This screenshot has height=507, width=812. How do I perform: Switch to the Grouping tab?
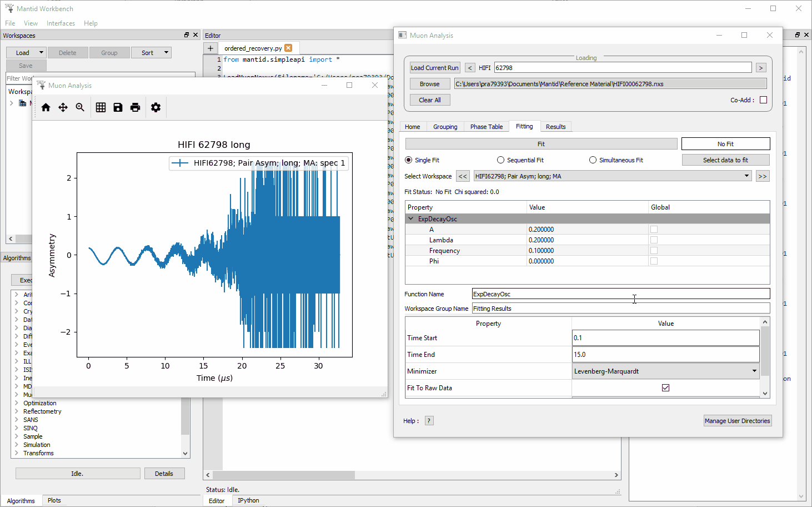coord(445,127)
